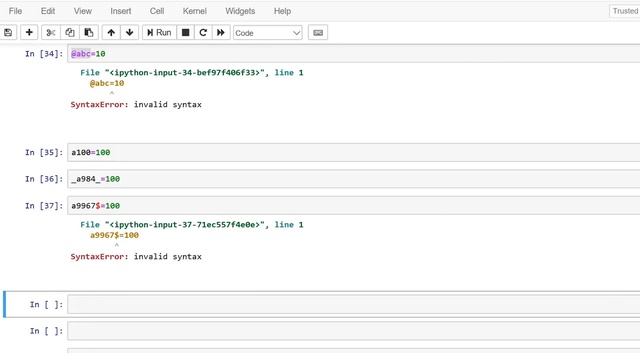
Task: Open the Help menu
Action: 282,11
